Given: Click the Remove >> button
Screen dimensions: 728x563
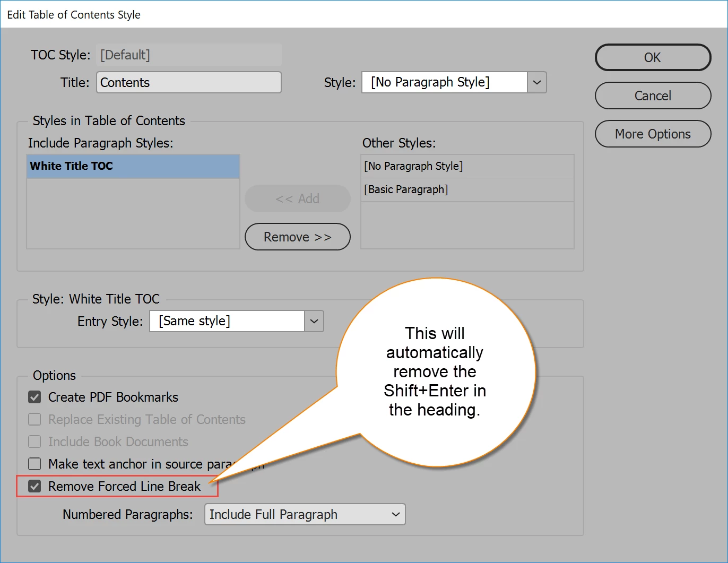Looking at the screenshot, I should tap(297, 237).
